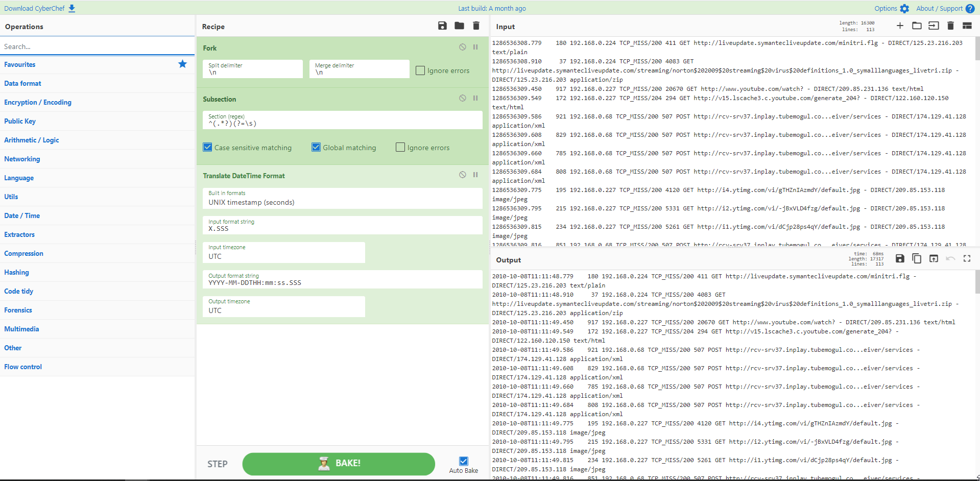
Task: Move output to input
Action: [x=934, y=258]
